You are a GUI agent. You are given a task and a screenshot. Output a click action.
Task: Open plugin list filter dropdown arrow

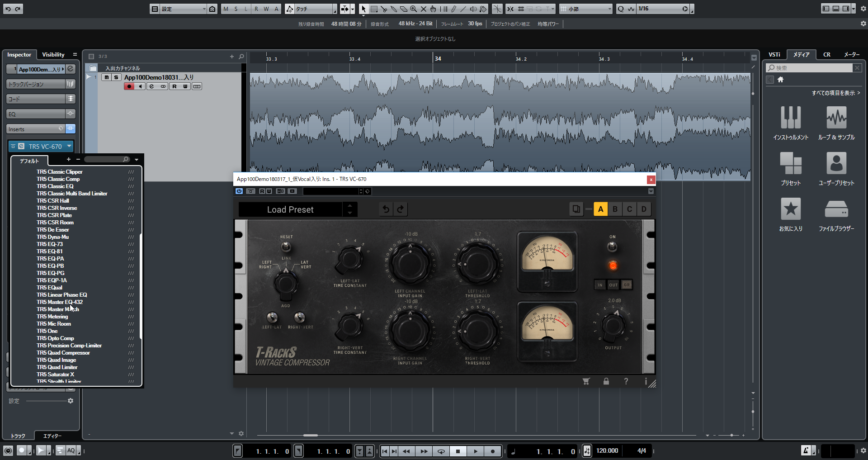(x=137, y=159)
